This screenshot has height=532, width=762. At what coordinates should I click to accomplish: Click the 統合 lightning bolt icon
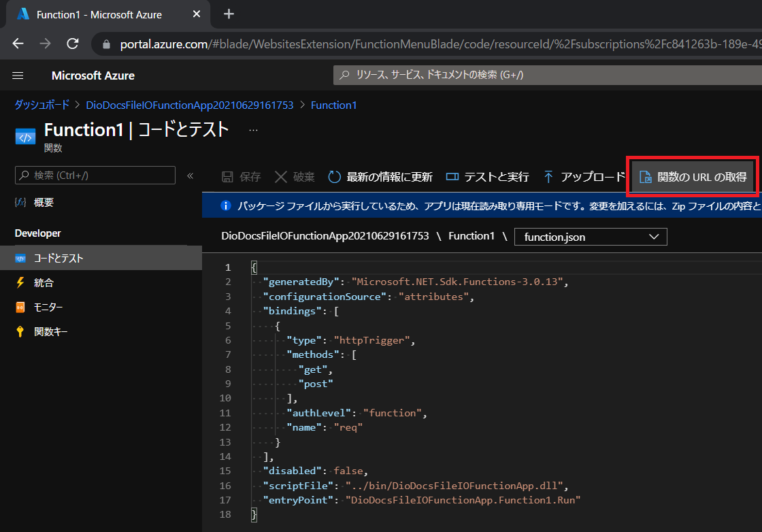coord(20,282)
